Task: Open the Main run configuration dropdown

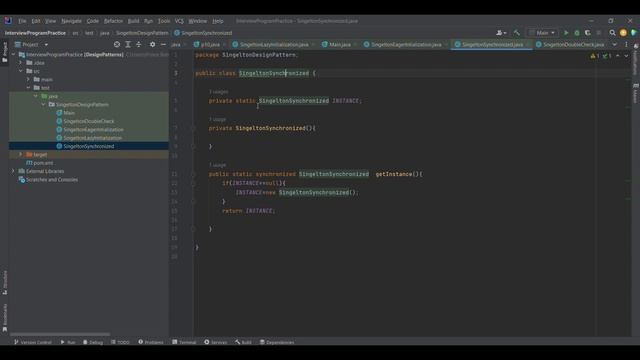Action: (542, 33)
